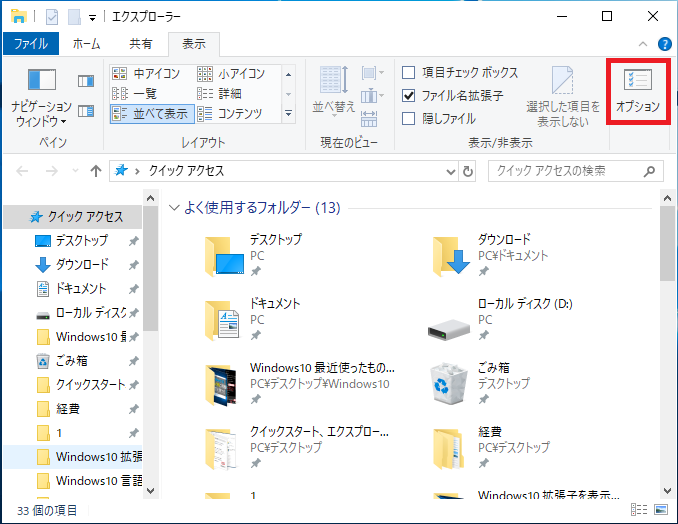Open the ファイル menu tab
This screenshot has height=524, width=678.
click(x=31, y=44)
